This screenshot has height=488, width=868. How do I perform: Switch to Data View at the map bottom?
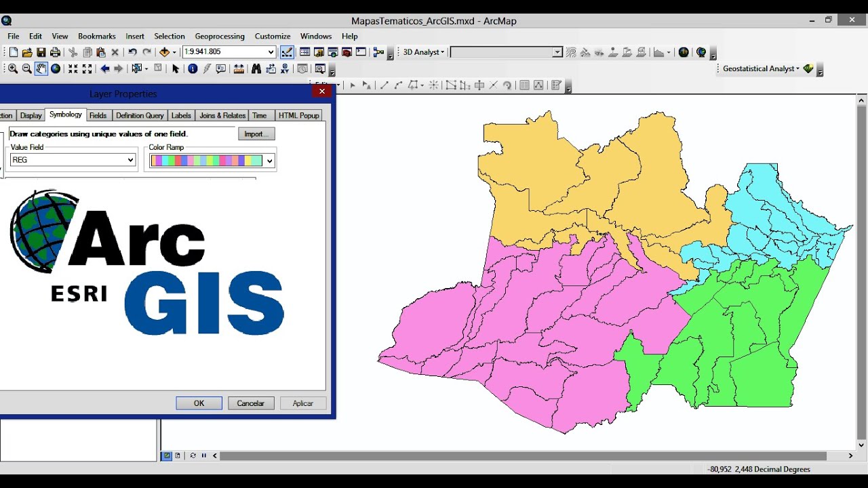[167, 456]
